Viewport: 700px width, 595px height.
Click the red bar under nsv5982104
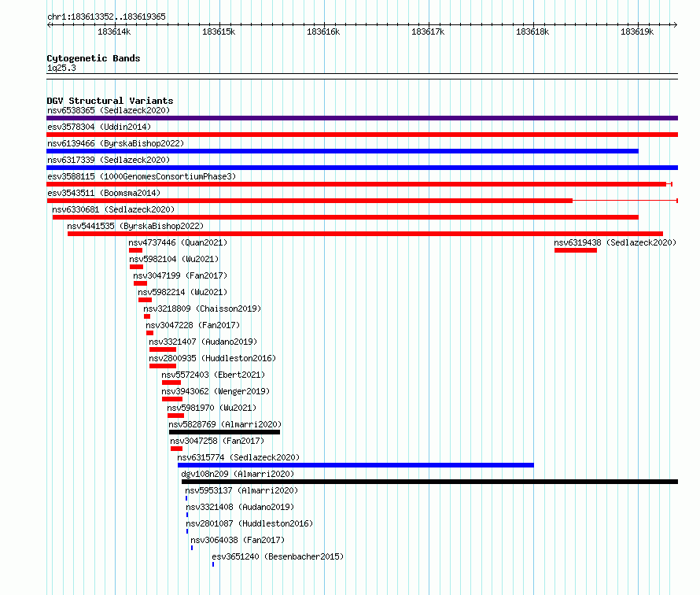(137, 267)
